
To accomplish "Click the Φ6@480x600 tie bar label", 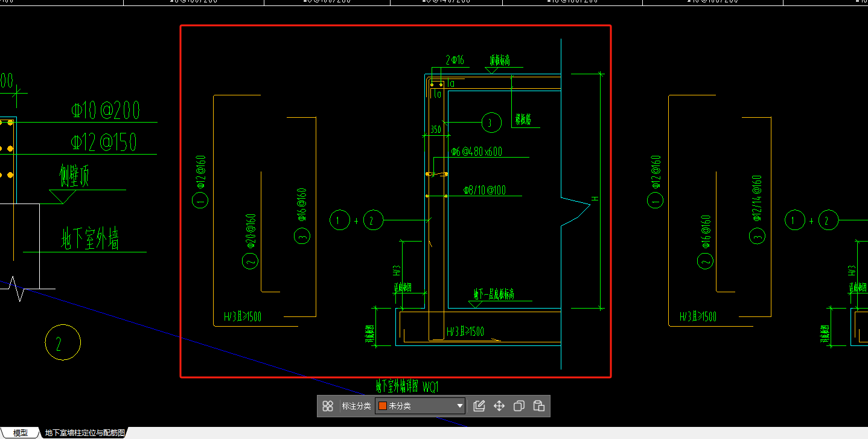I will point(477,152).
